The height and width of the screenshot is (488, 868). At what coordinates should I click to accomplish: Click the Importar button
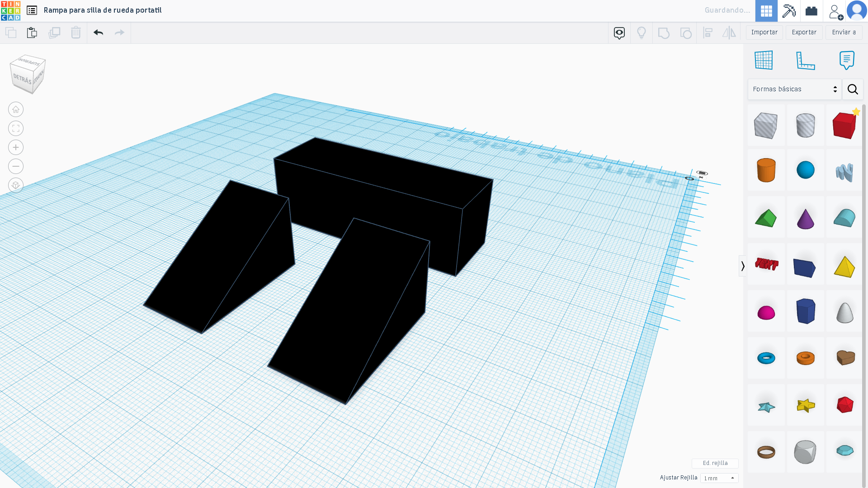(764, 33)
